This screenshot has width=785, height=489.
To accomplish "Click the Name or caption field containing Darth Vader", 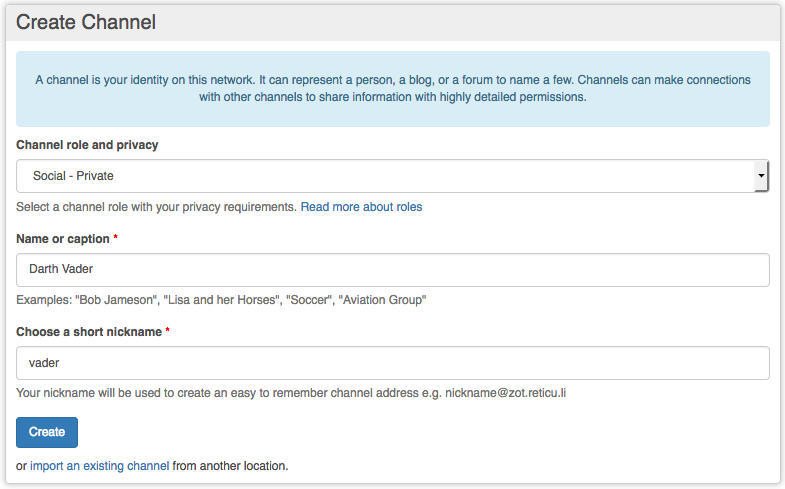I will (x=392, y=270).
